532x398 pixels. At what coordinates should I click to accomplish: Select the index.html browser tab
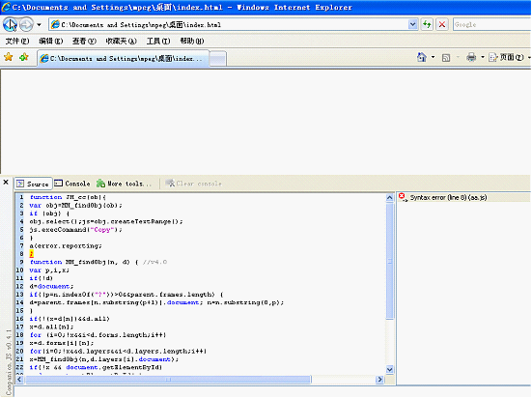(123, 58)
